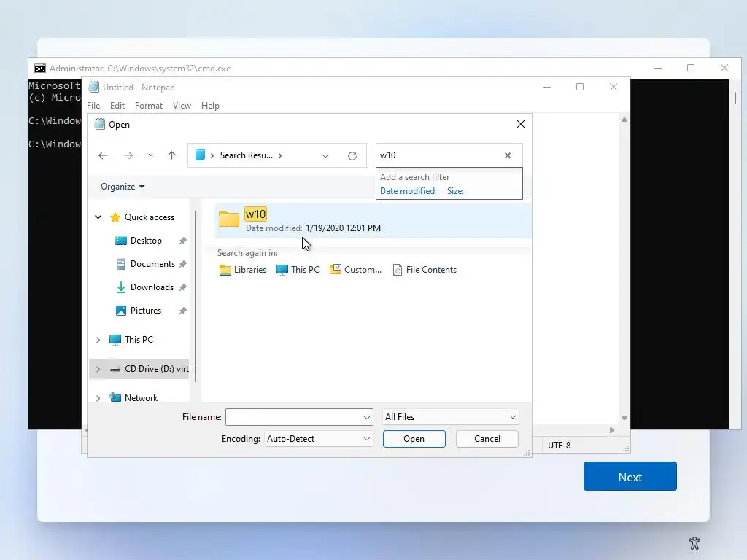Open Desktop in Quick access
The width and height of the screenshot is (747, 560).
(x=146, y=241)
